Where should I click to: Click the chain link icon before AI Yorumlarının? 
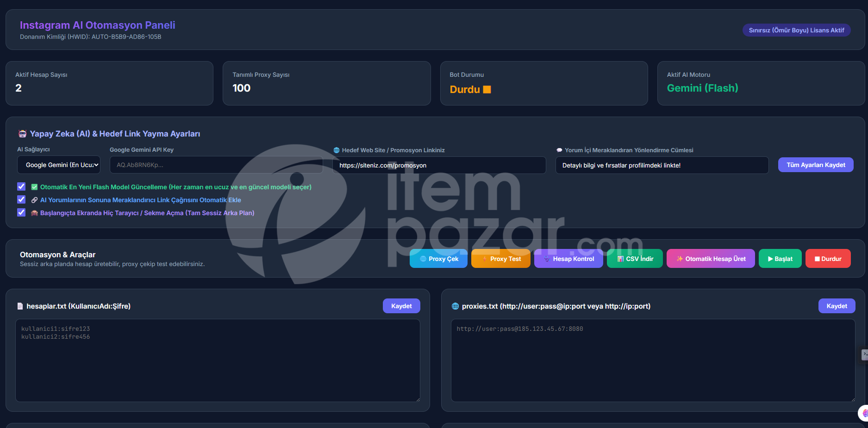34,200
